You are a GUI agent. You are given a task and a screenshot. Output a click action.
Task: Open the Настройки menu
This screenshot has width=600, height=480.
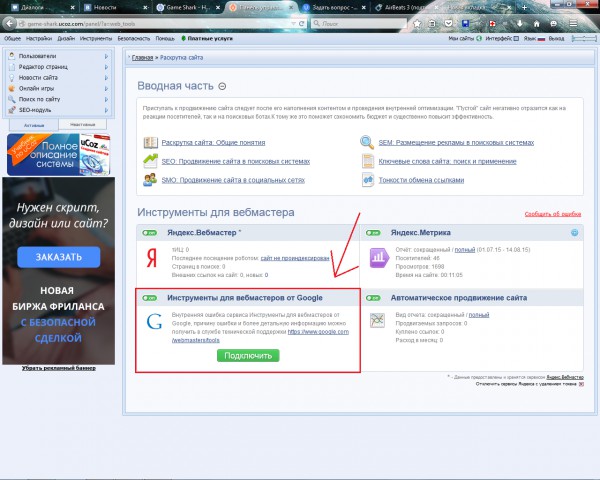click(39, 39)
